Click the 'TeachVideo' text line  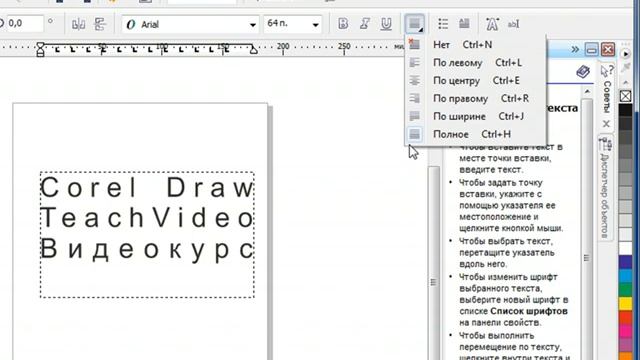tap(147, 217)
